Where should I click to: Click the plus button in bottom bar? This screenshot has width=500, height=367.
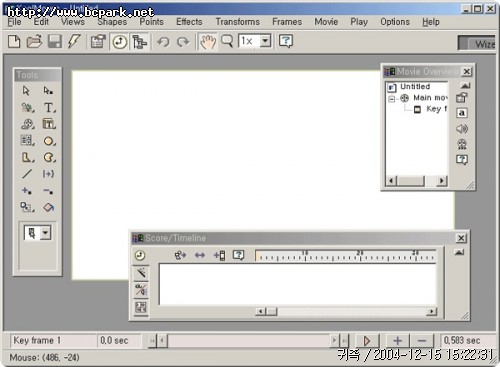[397, 341]
